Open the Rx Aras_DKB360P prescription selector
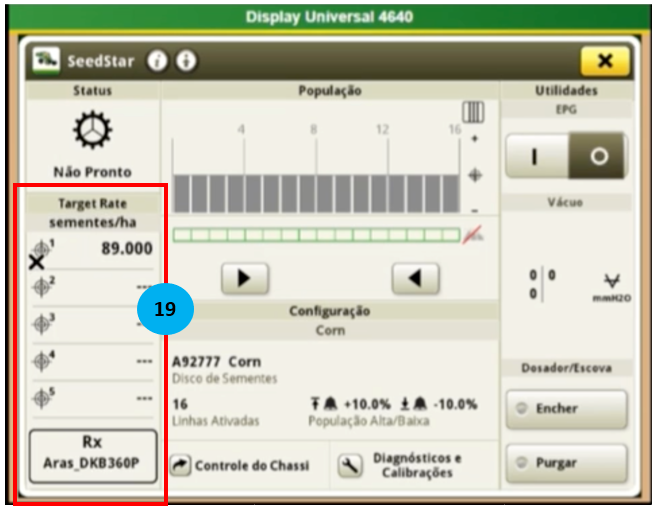This screenshot has width=656, height=508. pos(91,457)
